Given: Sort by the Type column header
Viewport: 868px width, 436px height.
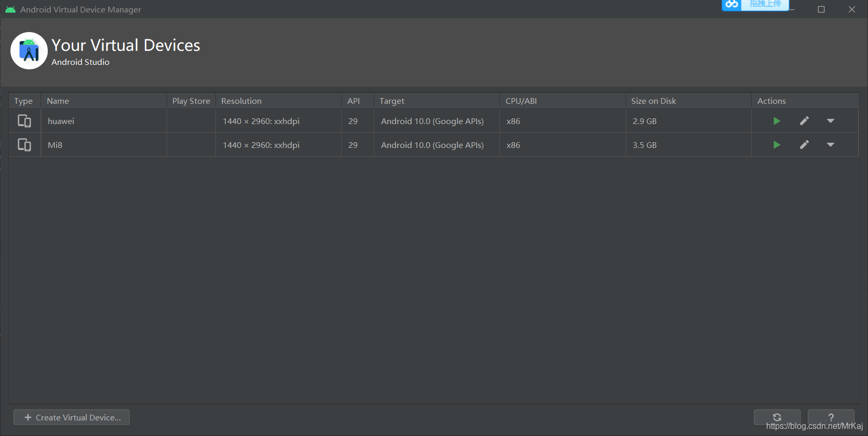Looking at the screenshot, I should coord(24,101).
